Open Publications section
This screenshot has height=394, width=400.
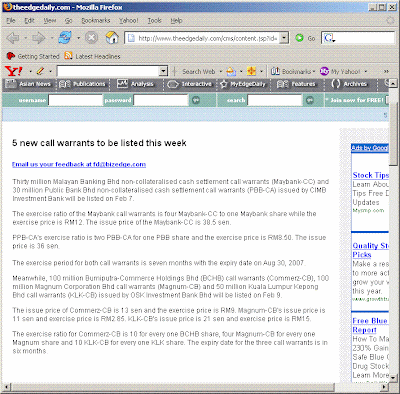[x=83, y=84]
